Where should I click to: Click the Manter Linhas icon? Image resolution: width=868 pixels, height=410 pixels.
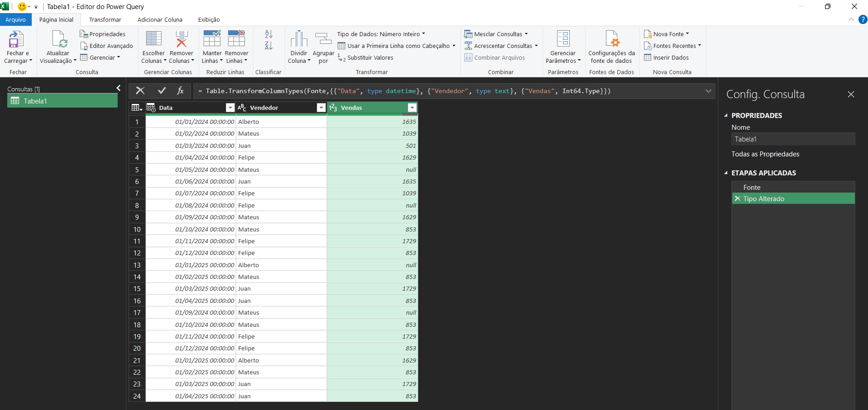212,39
